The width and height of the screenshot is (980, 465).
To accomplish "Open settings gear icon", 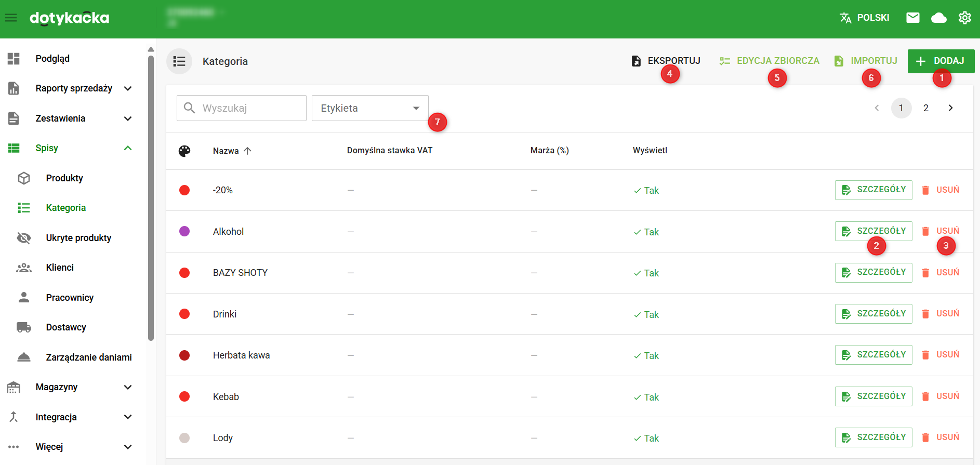I will coord(964,18).
